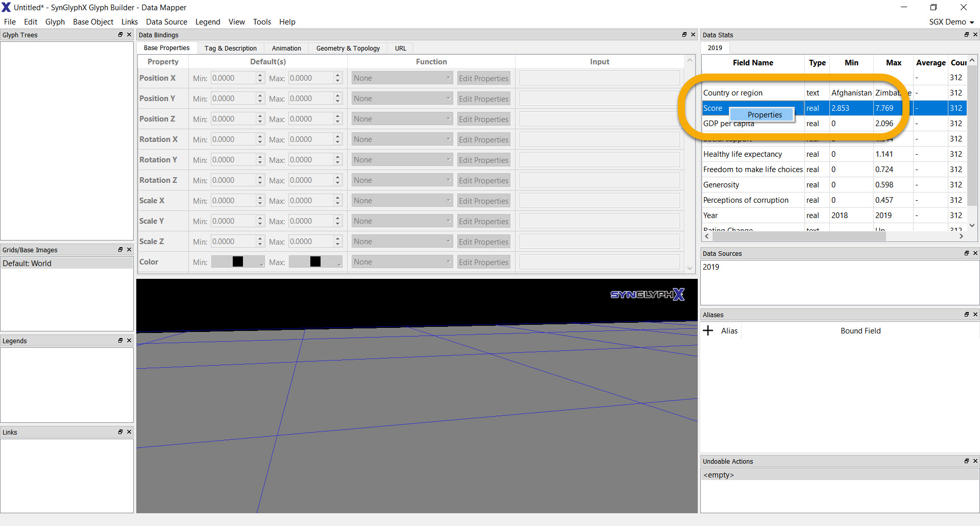Viewport: 980px width, 526px height.
Task: Close the Data Sources panel
Action: pyautogui.click(x=975, y=253)
